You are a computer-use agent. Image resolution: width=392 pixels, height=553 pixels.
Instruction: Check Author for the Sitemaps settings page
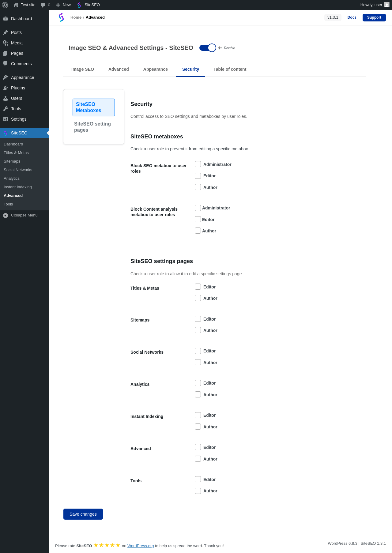click(x=198, y=330)
